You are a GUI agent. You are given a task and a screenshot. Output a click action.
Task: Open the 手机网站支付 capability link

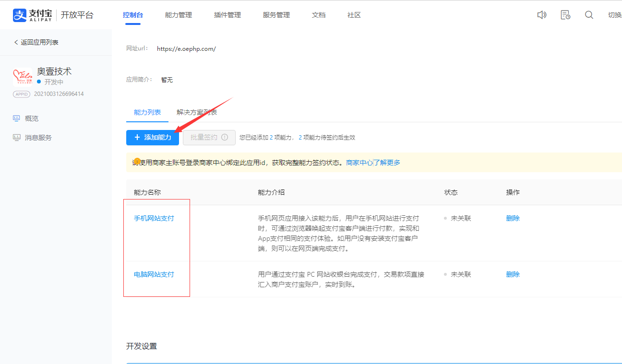point(154,218)
